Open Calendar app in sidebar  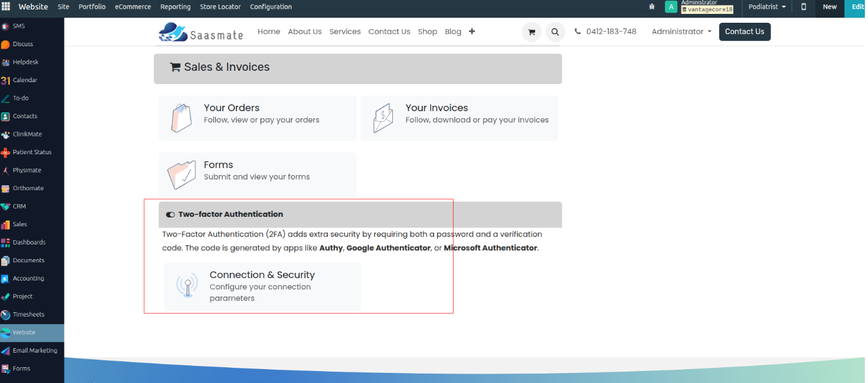click(25, 80)
